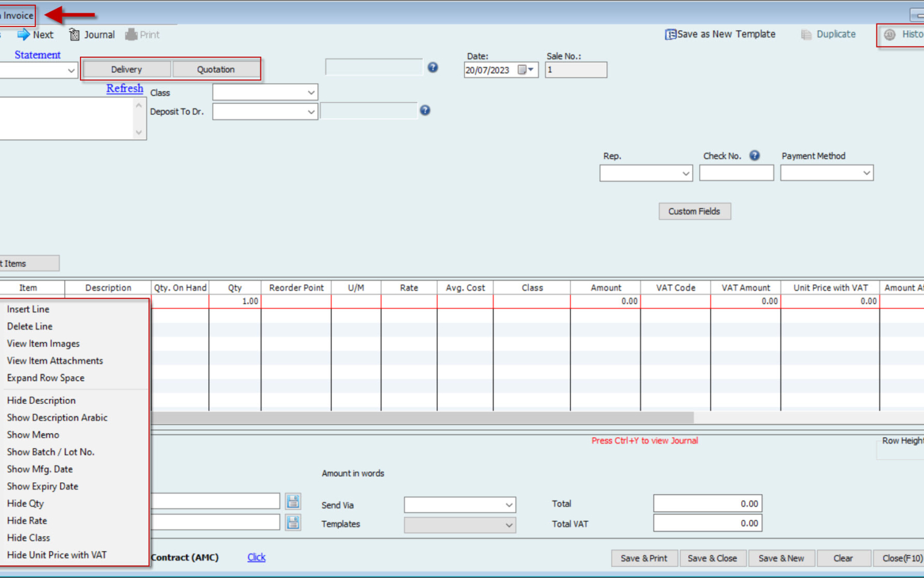Click help icon beside Check No.
924x578 pixels.
754,155
